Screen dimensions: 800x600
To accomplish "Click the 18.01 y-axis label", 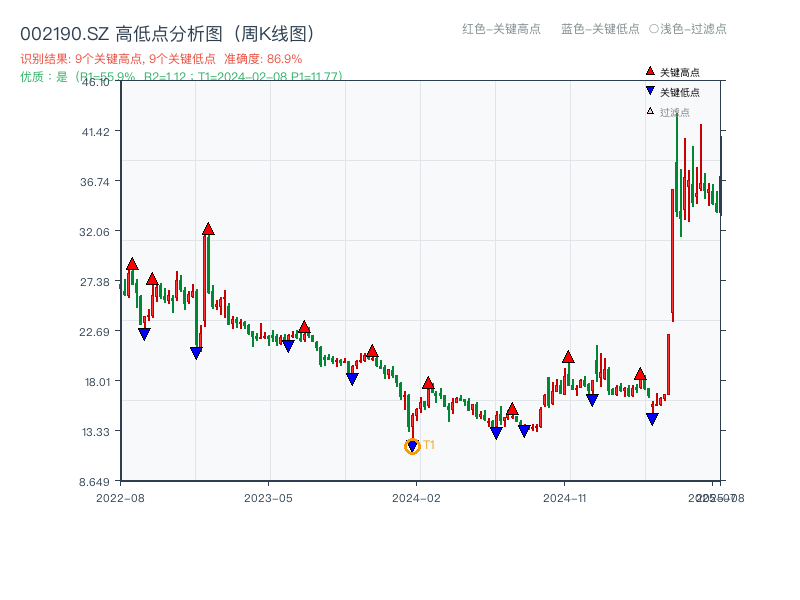I will pos(97,382).
